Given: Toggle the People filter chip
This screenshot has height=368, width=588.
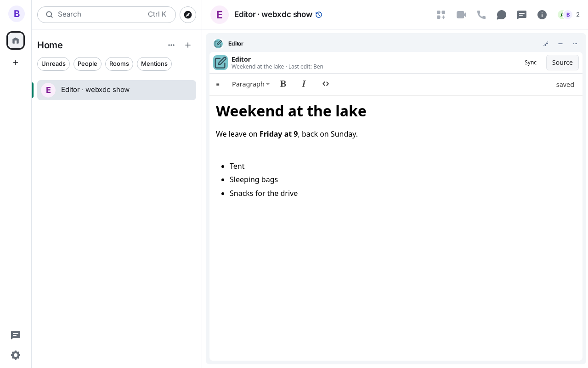Looking at the screenshot, I should click(87, 64).
